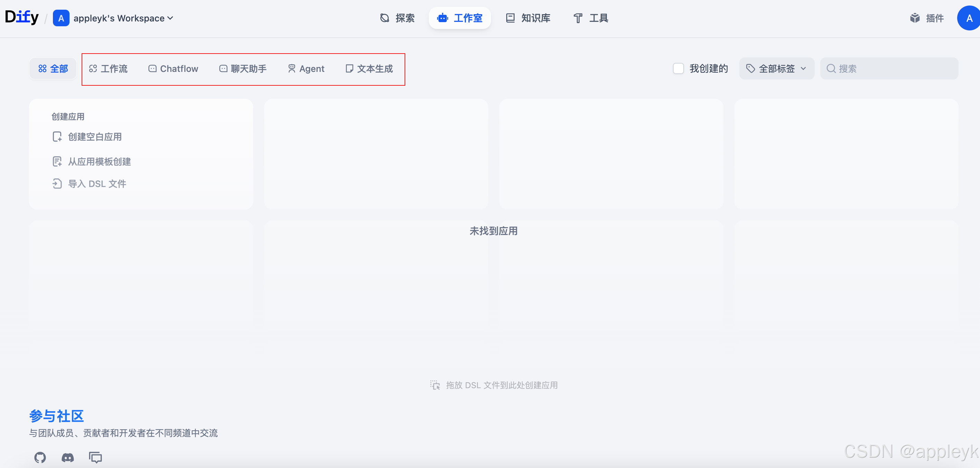Viewport: 980px width, 468px height.
Task: Switch to the 探索 nav tab
Action: (x=397, y=18)
